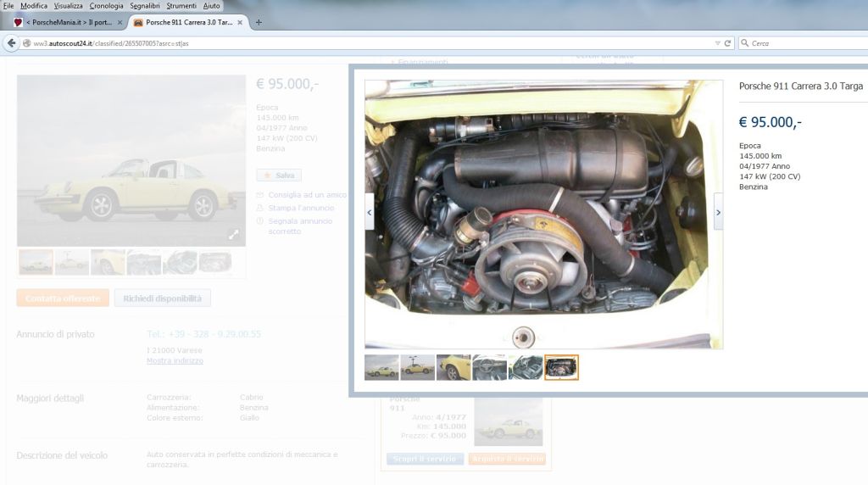Open the URL history dropdown arrow
The width and height of the screenshot is (868, 485).
pos(717,43)
